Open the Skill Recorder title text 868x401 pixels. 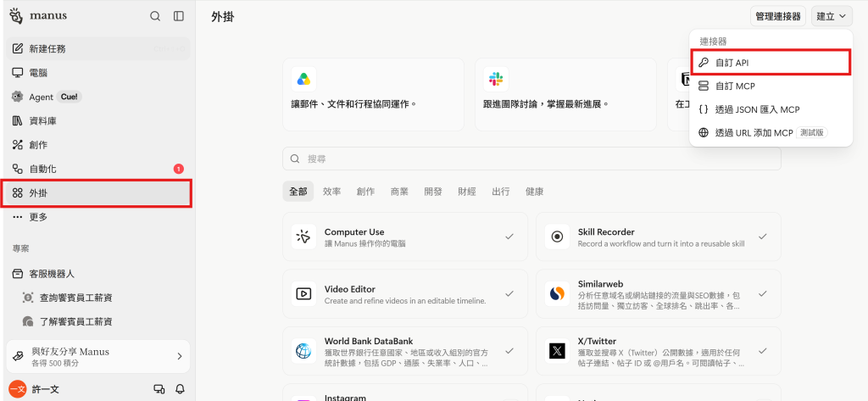(606, 232)
